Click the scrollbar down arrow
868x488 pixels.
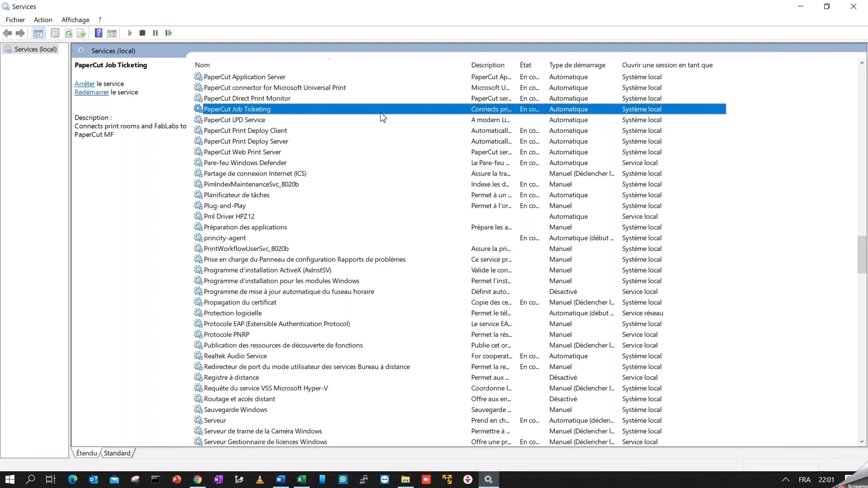point(862,441)
